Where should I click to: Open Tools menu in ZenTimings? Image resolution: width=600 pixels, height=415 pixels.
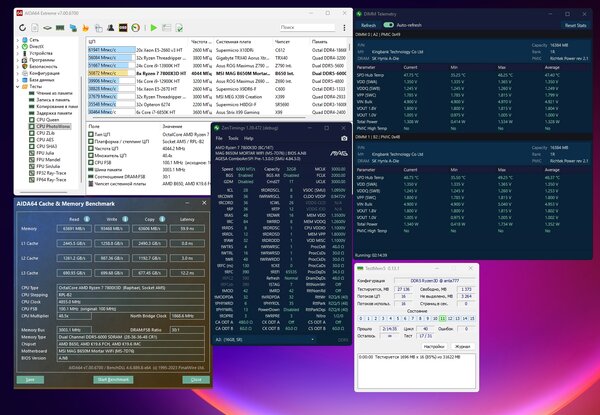coord(233,138)
